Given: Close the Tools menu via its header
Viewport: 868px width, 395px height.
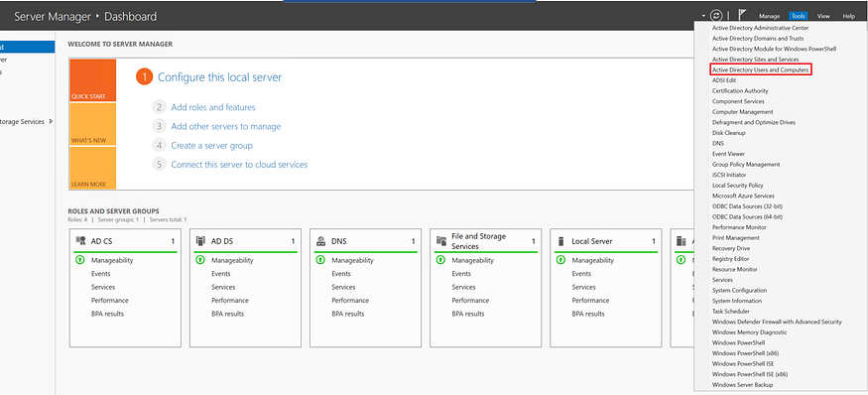Looking at the screenshot, I should 799,16.
